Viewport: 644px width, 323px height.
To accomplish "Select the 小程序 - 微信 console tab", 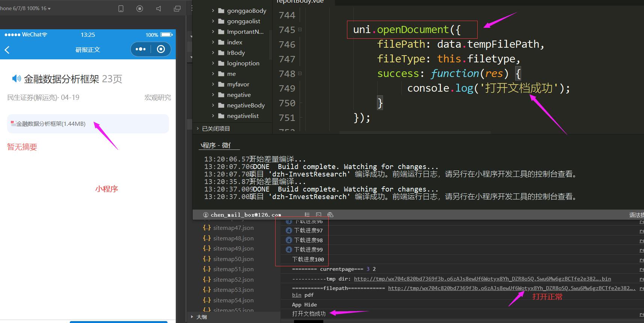I will [216, 145].
